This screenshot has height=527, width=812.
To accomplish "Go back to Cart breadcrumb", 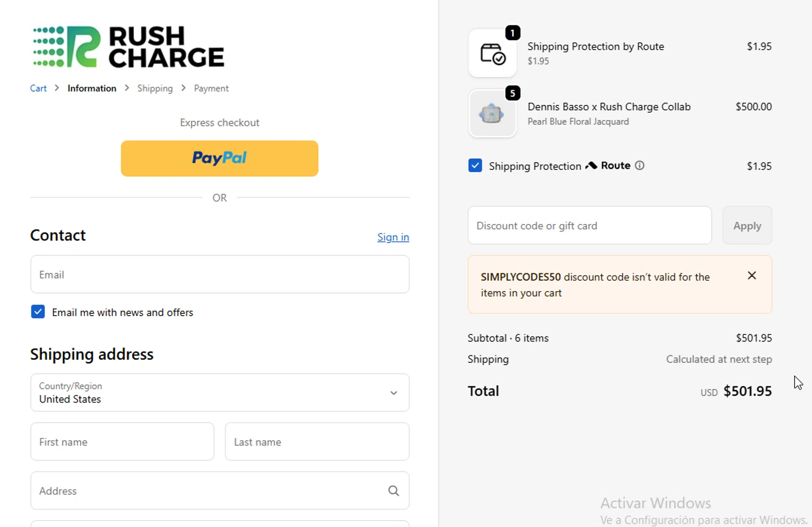I will [38, 88].
